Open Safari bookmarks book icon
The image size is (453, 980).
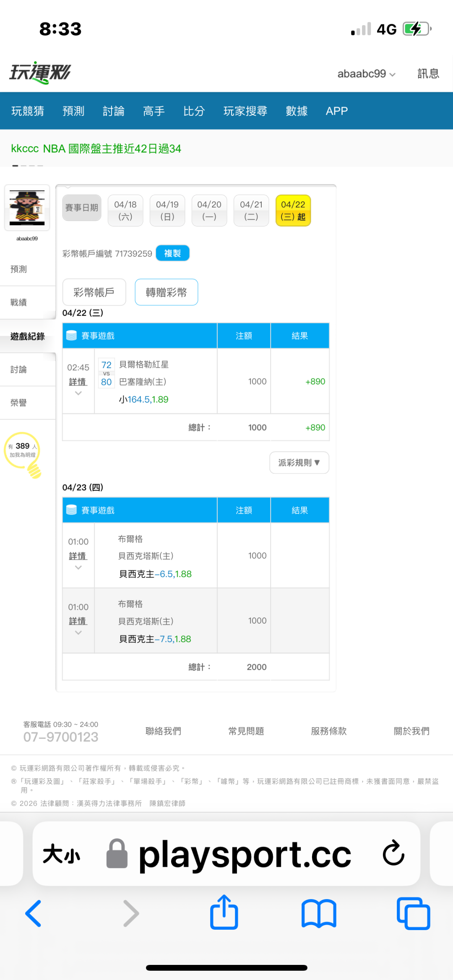click(x=319, y=913)
